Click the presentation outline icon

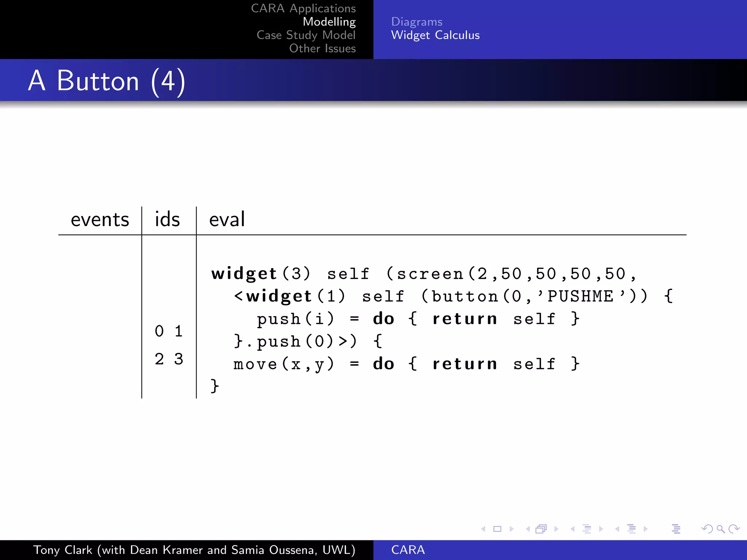pos(676,529)
